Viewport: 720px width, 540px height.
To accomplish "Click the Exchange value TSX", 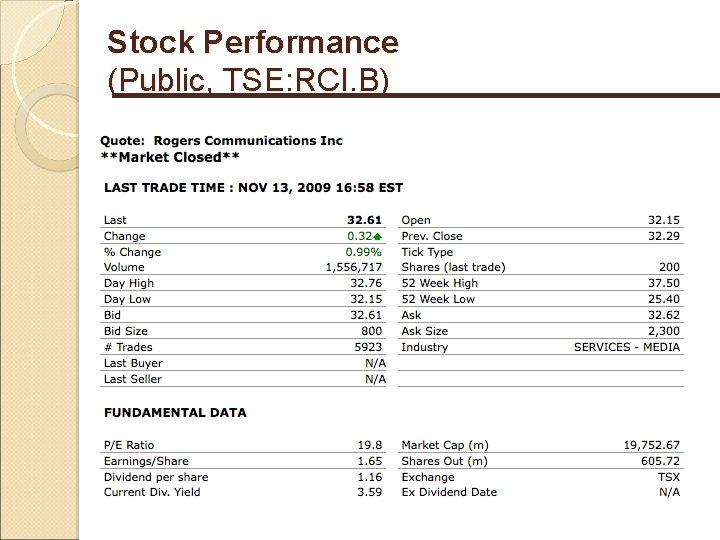I will click(x=669, y=476).
